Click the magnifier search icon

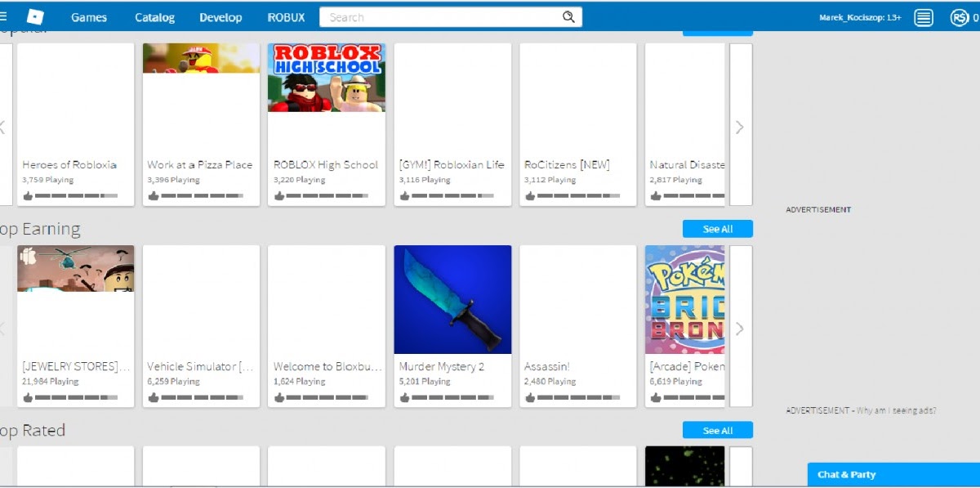(568, 17)
